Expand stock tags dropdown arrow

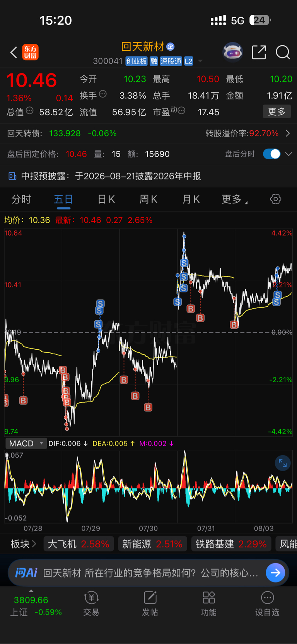200,61
